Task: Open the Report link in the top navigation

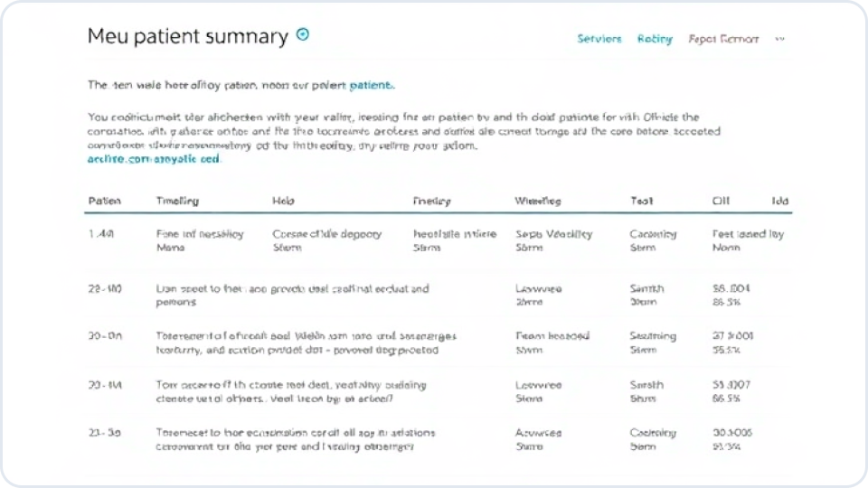Action: click(723, 39)
